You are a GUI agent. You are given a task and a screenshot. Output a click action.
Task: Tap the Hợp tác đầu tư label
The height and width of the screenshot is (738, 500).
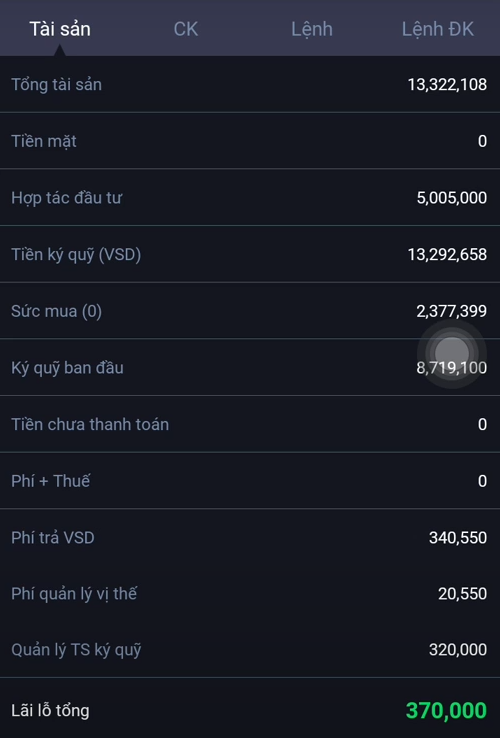click(66, 198)
